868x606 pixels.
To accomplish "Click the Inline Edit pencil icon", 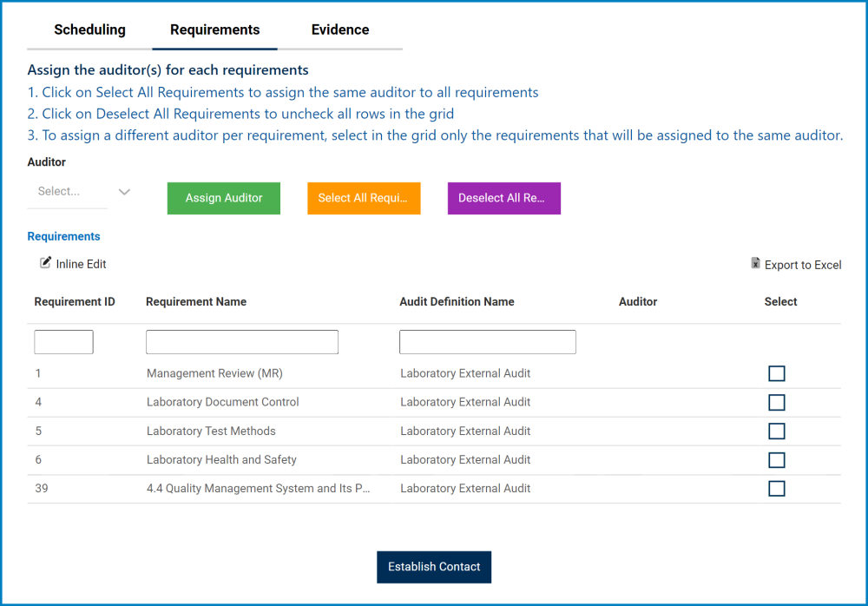I will pos(45,263).
